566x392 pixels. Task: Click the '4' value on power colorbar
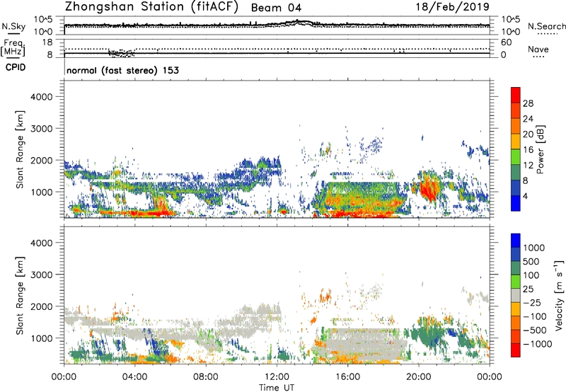(526, 197)
